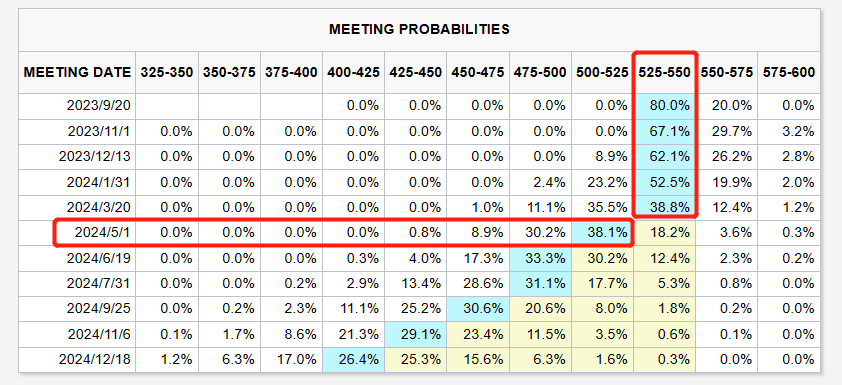This screenshot has width=842, height=385.
Task: Select the 400-425 column header
Action: coord(353,72)
